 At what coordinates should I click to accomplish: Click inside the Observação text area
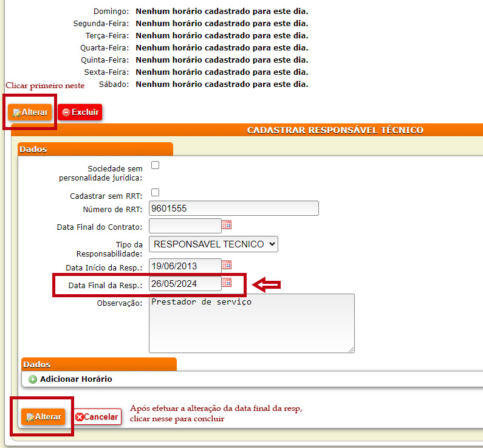(251, 323)
